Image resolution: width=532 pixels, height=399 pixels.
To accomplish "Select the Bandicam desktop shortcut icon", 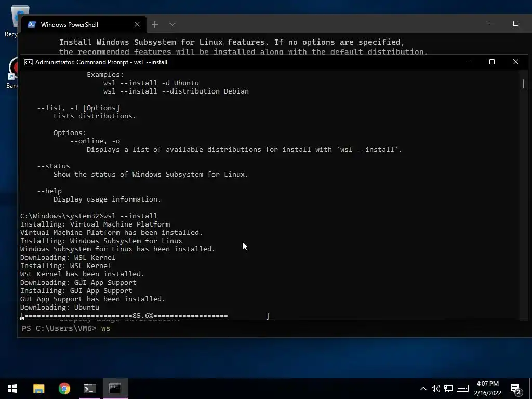I will [11, 73].
